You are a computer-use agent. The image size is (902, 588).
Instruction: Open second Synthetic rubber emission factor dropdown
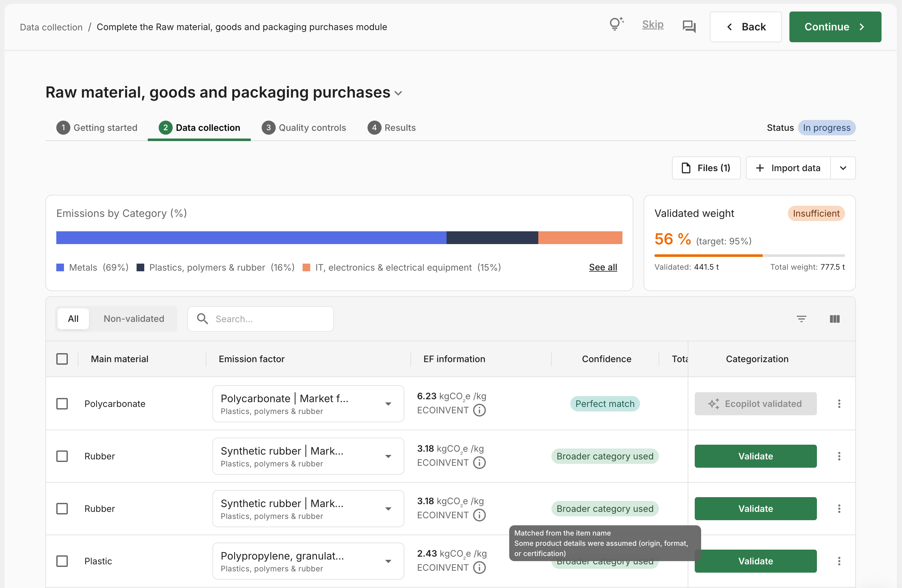(x=308, y=508)
